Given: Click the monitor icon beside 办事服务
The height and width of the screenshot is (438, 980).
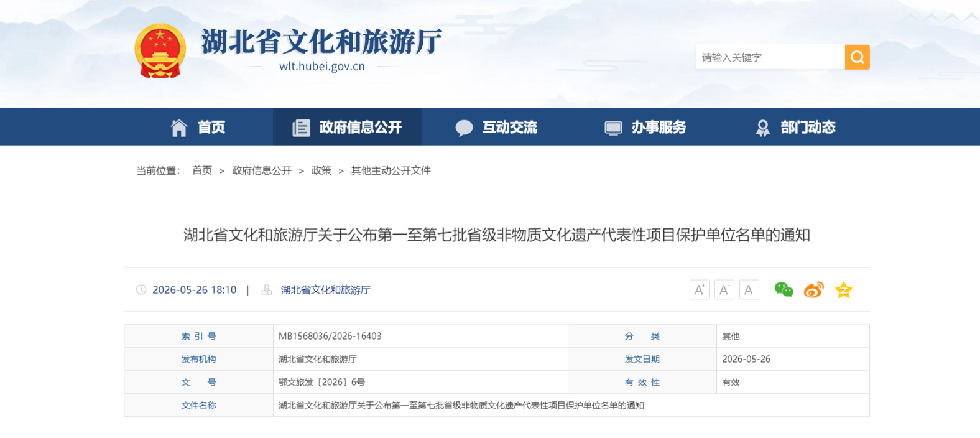Looking at the screenshot, I should coord(613,128).
